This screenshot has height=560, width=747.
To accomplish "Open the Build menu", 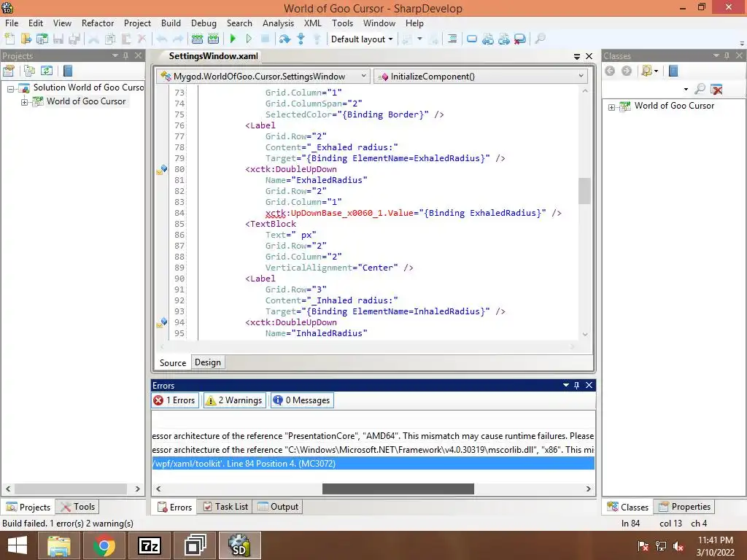I will point(171,23).
